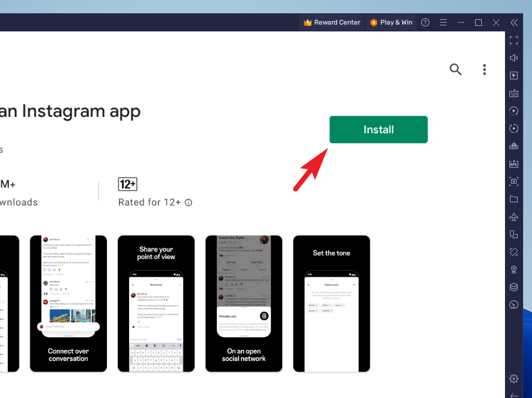
Task: Click the Install APK icon
Action: coord(514,164)
